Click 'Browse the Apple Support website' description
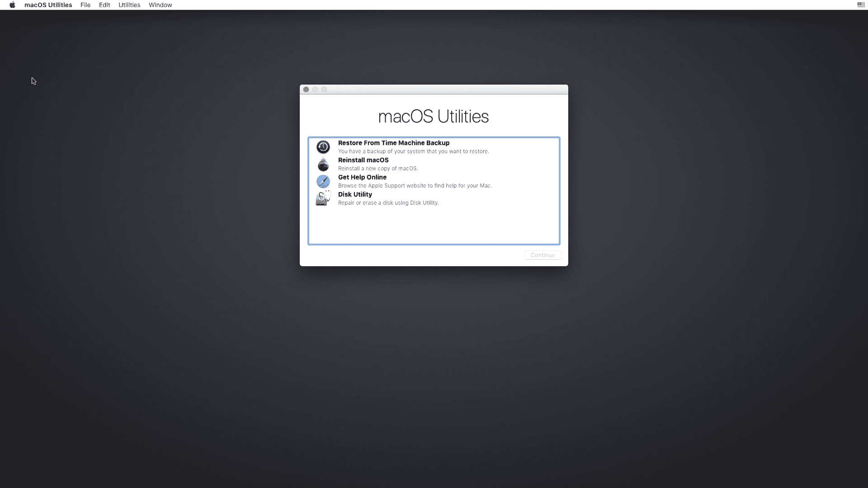The image size is (868, 488). (415, 186)
